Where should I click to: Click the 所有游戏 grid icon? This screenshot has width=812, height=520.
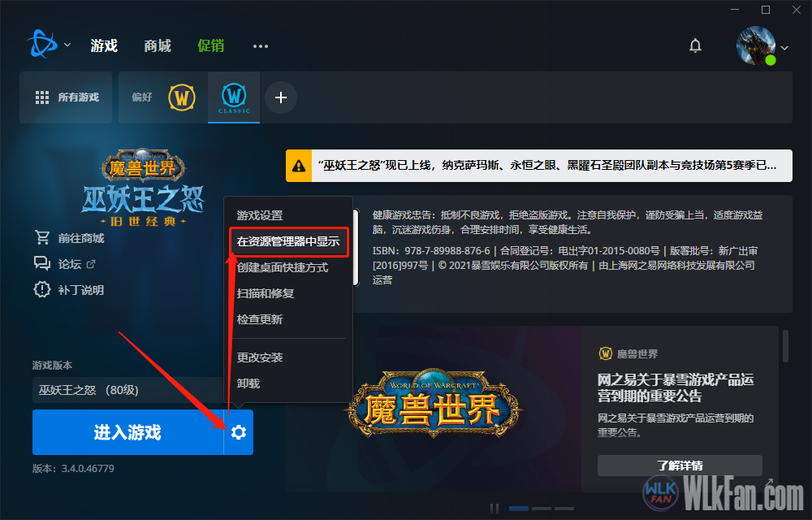coord(42,97)
